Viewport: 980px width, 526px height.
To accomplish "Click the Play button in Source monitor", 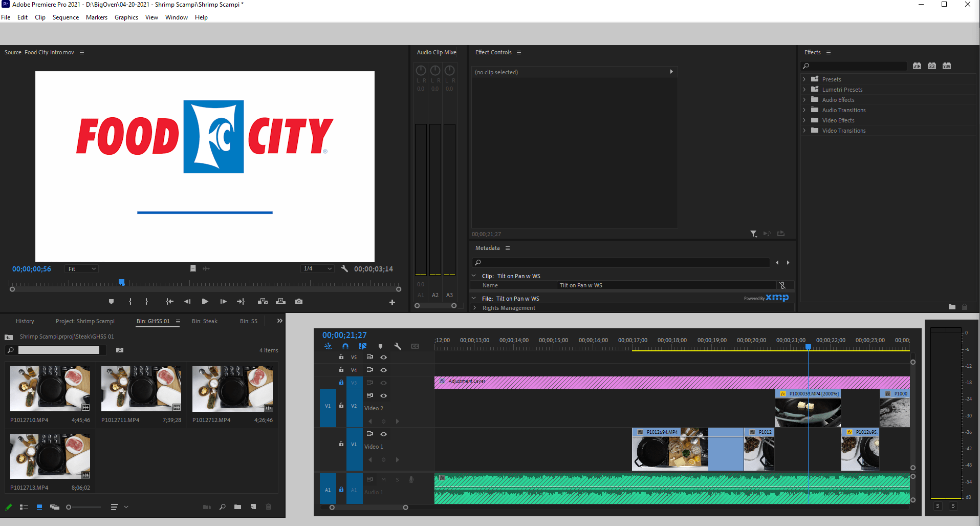I will (205, 302).
